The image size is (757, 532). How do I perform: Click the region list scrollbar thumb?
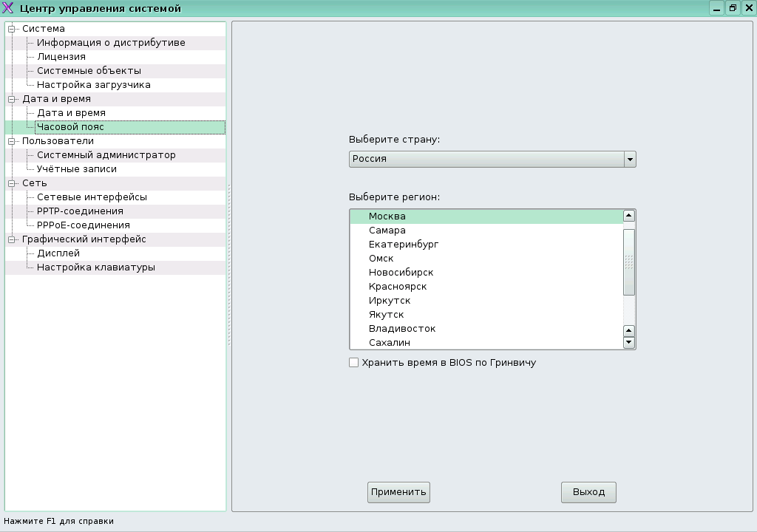coord(629,262)
